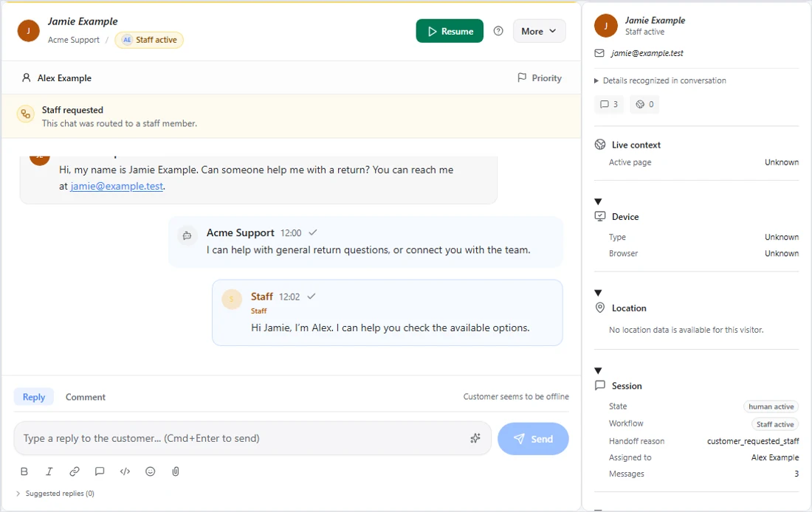Click the person icon beside Alex Example

[27, 77]
